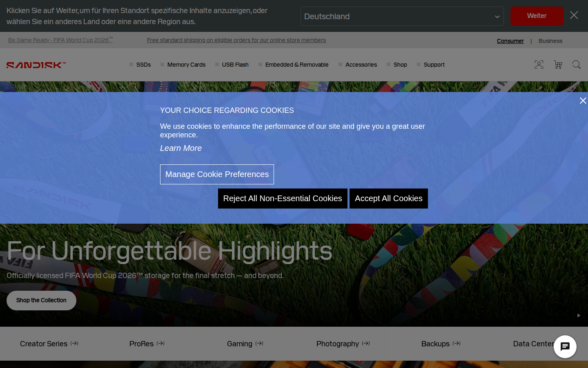The width and height of the screenshot is (588, 368).
Task: Switch to the Consumer site
Action: point(510,41)
